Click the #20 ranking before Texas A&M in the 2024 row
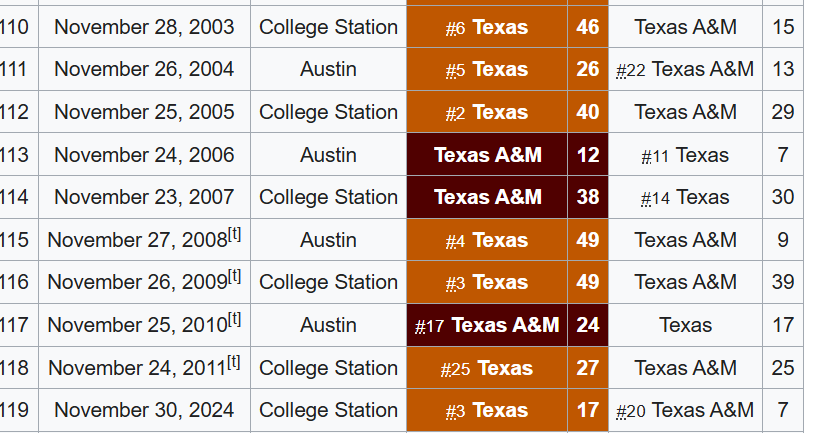 [631, 411]
